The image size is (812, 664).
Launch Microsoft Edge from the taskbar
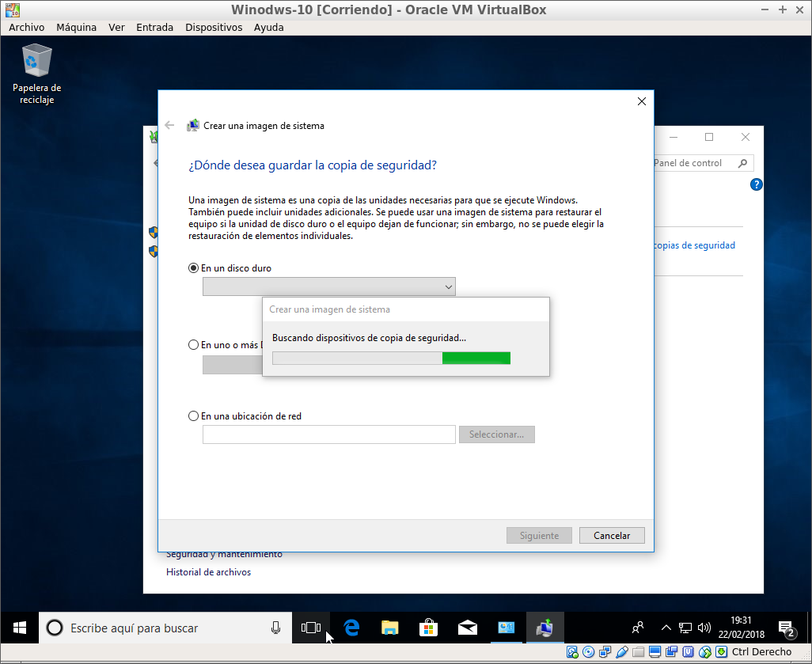point(351,628)
